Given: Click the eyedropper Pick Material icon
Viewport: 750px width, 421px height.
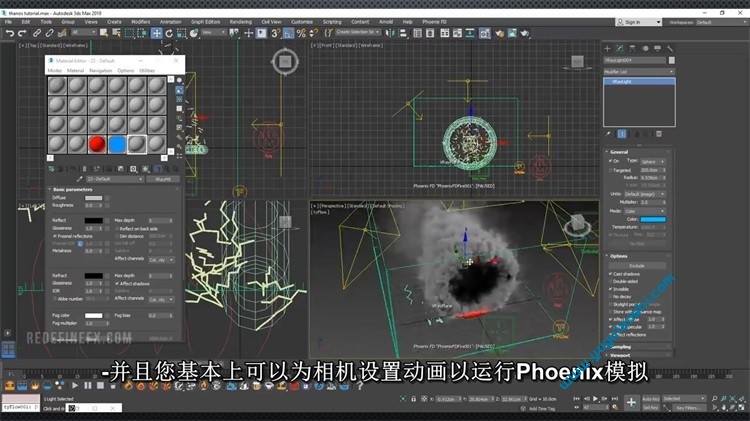Looking at the screenshot, I should [x=79, y=179].
